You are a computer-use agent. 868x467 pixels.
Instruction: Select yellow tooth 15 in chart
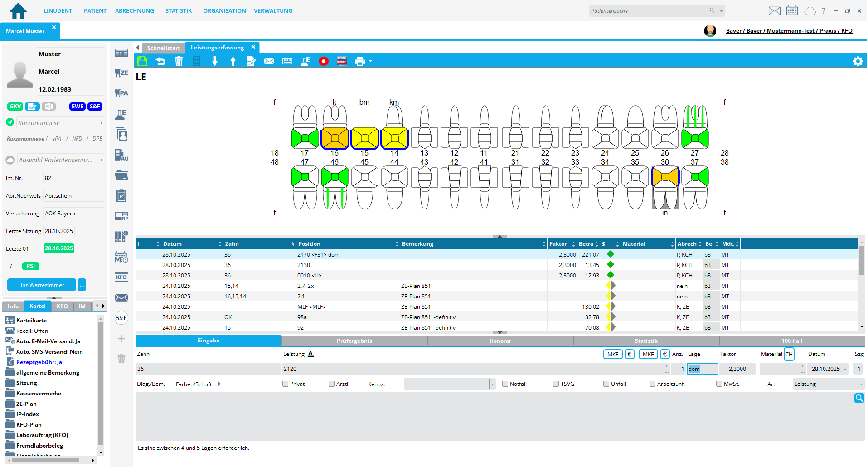364,138
